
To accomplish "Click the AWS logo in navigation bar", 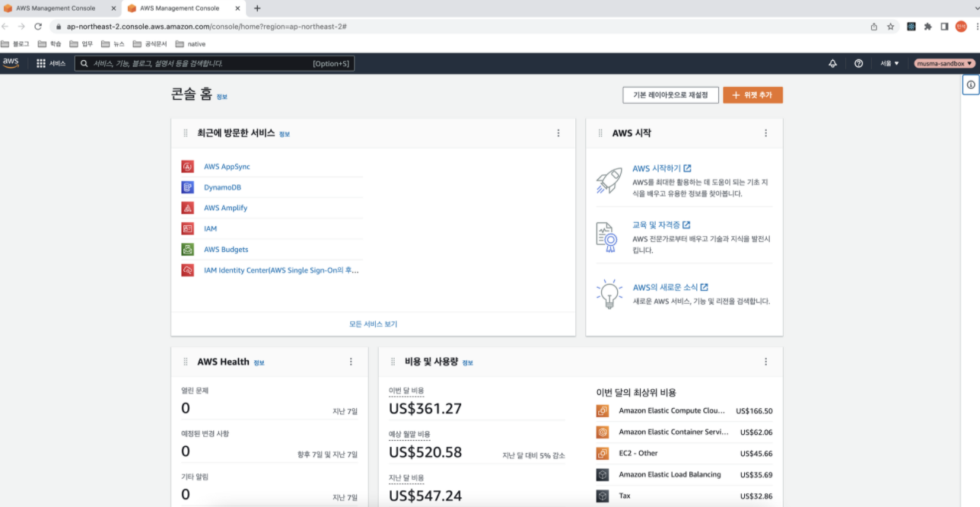I will tap(10, 63).
